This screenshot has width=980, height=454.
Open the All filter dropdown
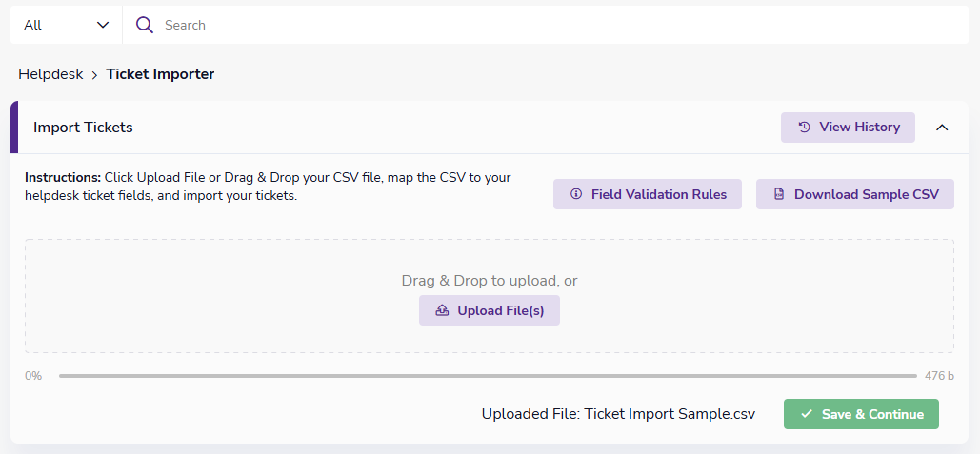tap(67, 25)
